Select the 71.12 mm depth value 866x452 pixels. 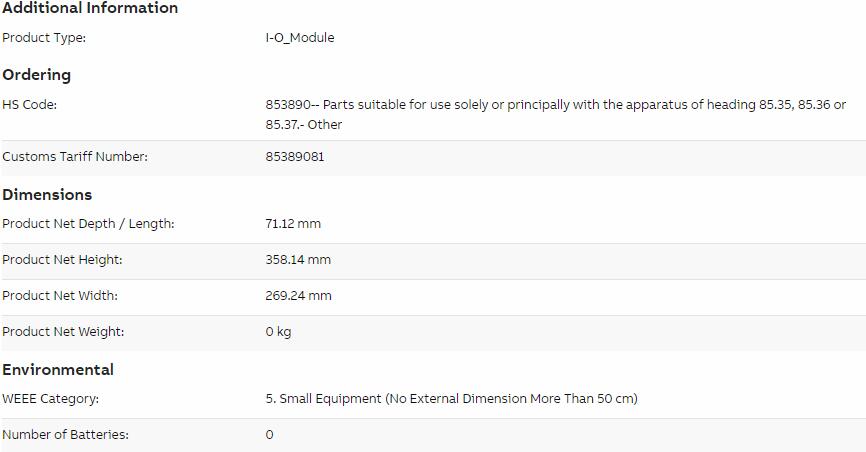pyautogui.click(x=293, y=224)
